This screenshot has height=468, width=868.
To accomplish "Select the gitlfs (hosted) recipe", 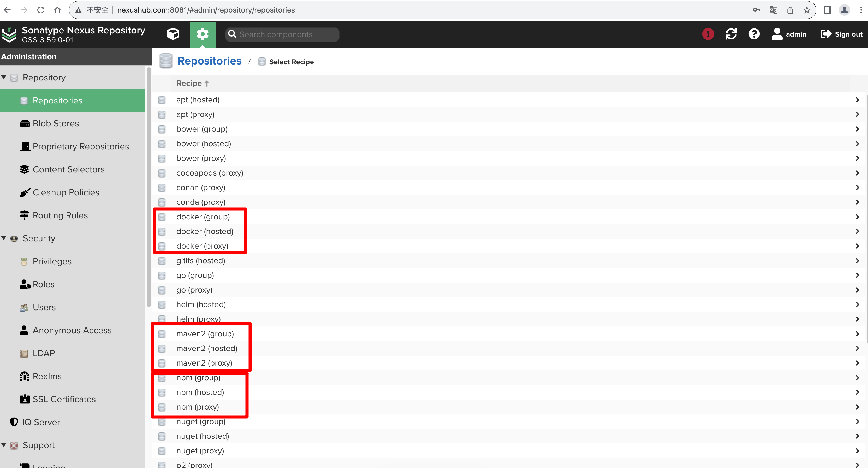I will pyautogui.click(x=509, y=261).
